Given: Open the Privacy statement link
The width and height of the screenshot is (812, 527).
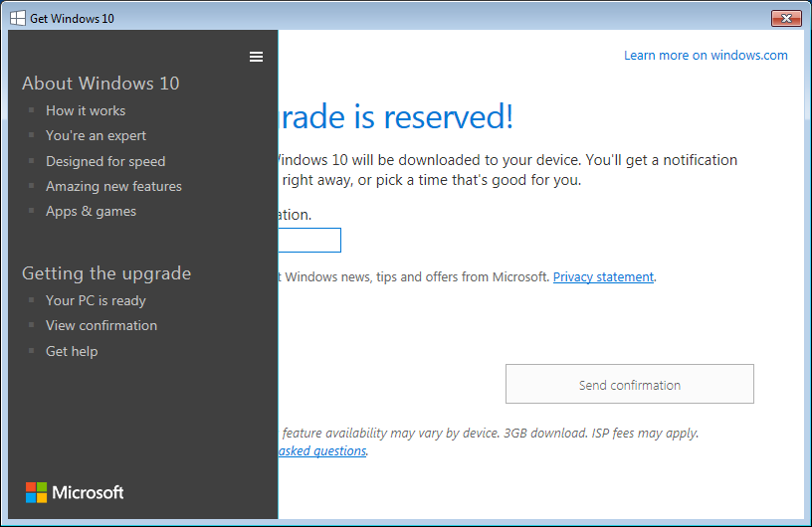Looking at the screenshot, I should (603, 277).
